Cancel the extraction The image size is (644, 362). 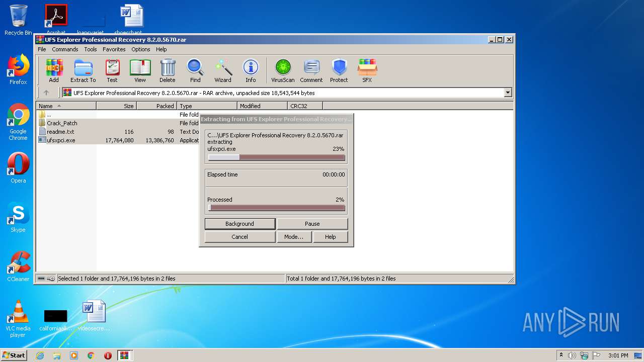(x=240, y=237)
